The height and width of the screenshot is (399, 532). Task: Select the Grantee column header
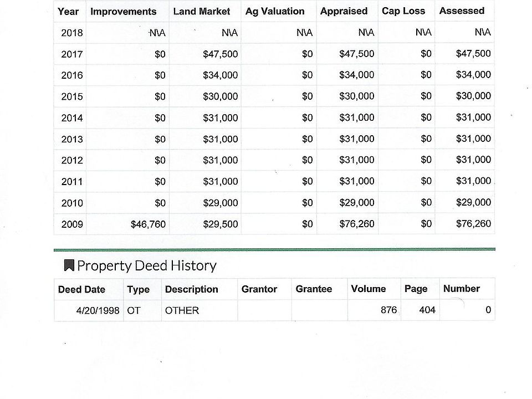(x=314, y=289)
